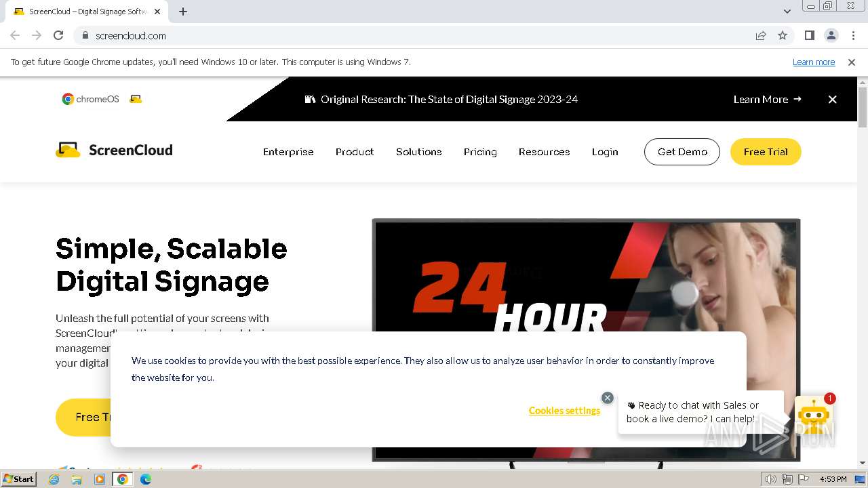Click the chromeOS logo in banner

(x=91, y=99)
